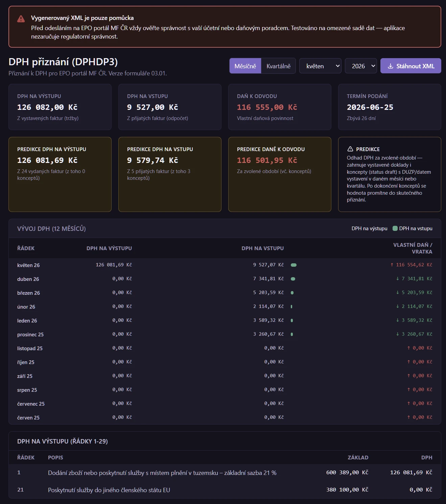Click the VLASTNÍ DAŇ / VRATKA column header
This screenshot has width=446, height=504.
[x=413, y=248]
